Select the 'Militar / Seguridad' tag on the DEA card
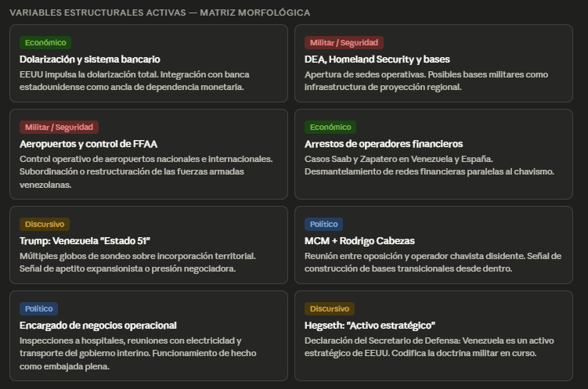 tap(344, 43)
